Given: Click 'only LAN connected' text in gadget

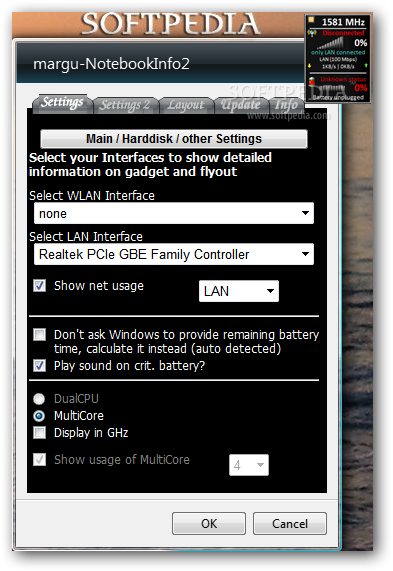Looking at the screenshot, I should click(x=338, y=52).
